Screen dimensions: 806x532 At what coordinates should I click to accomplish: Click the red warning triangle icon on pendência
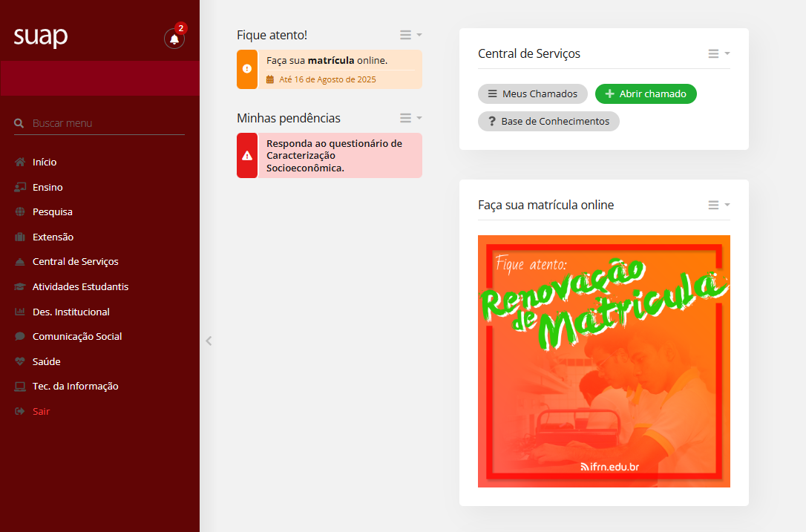[247, 156]
